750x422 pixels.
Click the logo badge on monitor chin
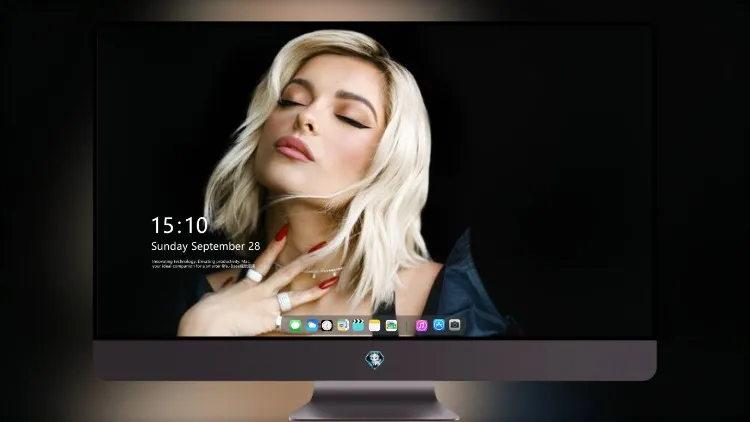point(375,360)
